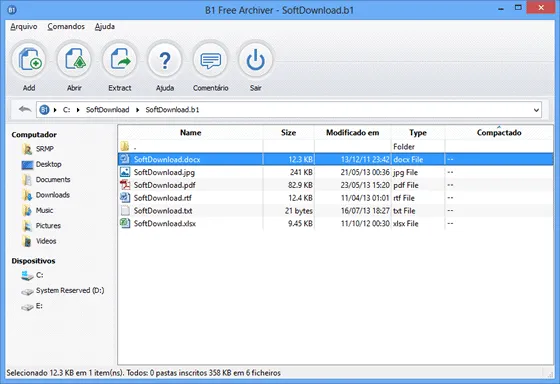560x384 pixels.
Task: Click the Abrir toolbar icon
Action: tap(74, 60)
